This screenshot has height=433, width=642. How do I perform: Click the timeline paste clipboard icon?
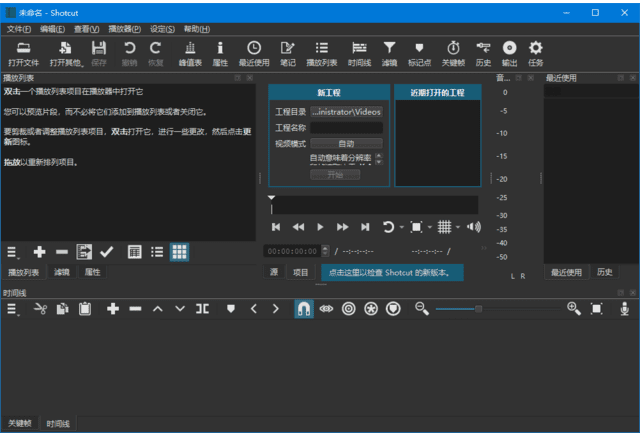[85, 309]
